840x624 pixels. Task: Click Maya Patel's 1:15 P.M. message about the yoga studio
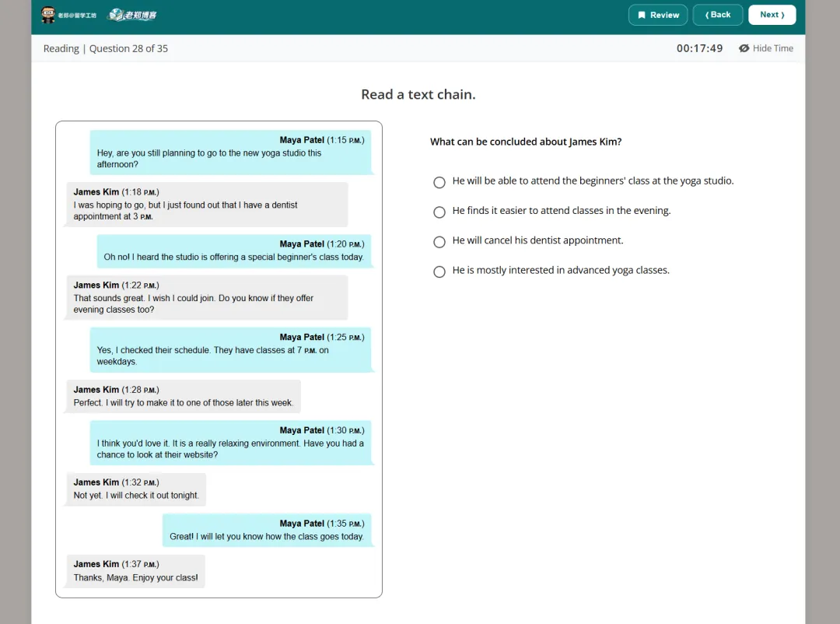tap(231, 152)
